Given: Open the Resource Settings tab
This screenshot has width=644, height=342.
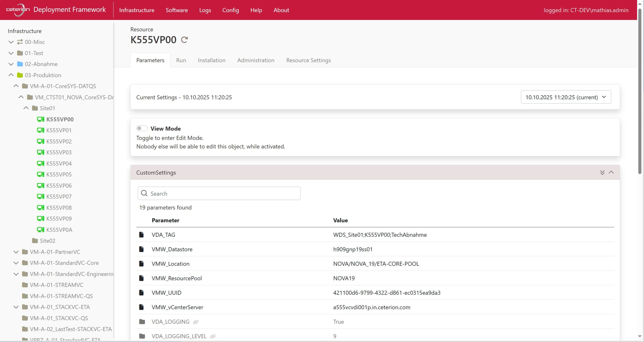Looking at the screenshot, I should pos(308,60).
